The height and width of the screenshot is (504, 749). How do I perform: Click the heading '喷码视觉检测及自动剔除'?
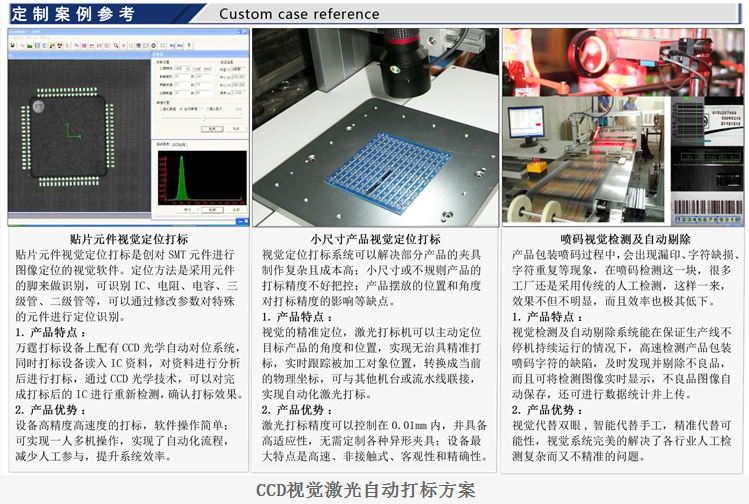[x=625, y=239]
